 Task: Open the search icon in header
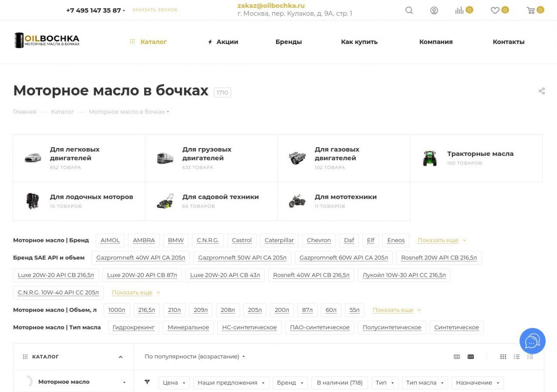(x=409, y=10)
